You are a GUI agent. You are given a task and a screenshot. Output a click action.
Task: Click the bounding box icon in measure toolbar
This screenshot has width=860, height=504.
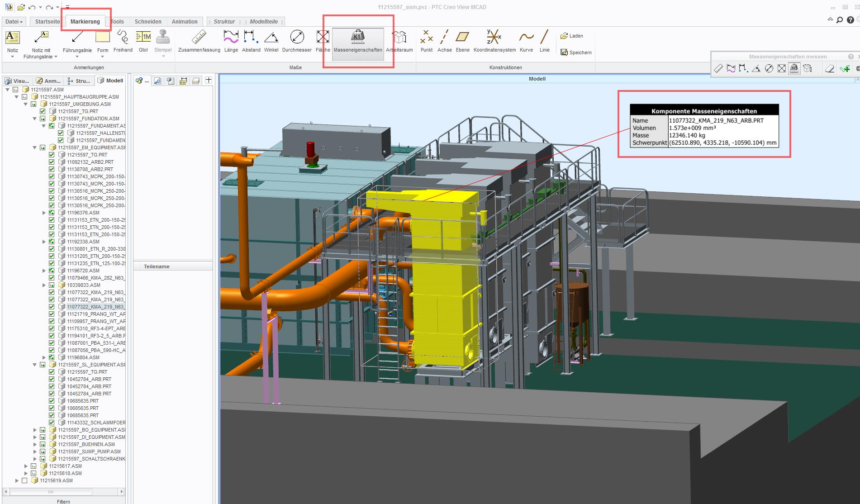tap(807, 69)
